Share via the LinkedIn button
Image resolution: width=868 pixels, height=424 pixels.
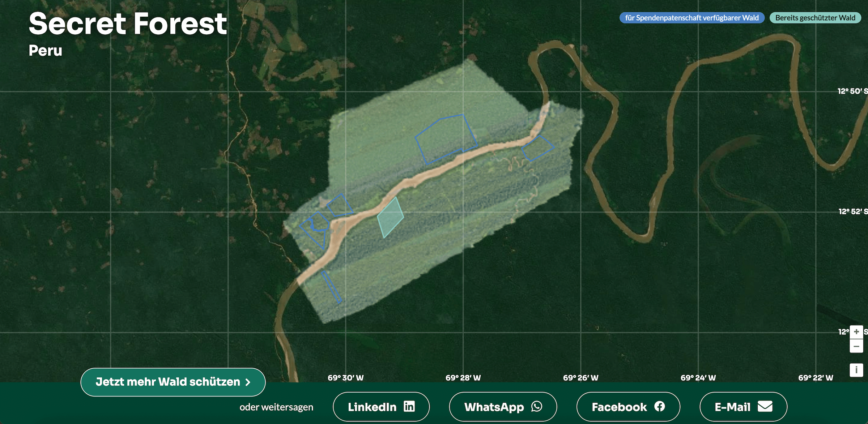coord(373,407)
